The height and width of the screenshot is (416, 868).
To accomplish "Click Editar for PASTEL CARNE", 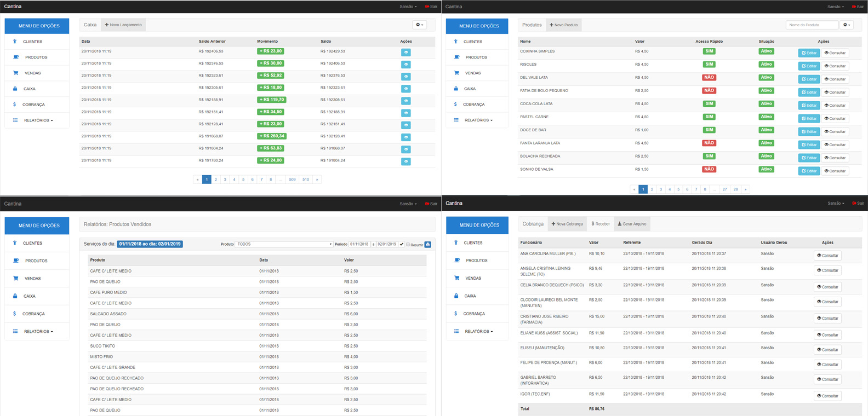I will [x=809, y=119].
